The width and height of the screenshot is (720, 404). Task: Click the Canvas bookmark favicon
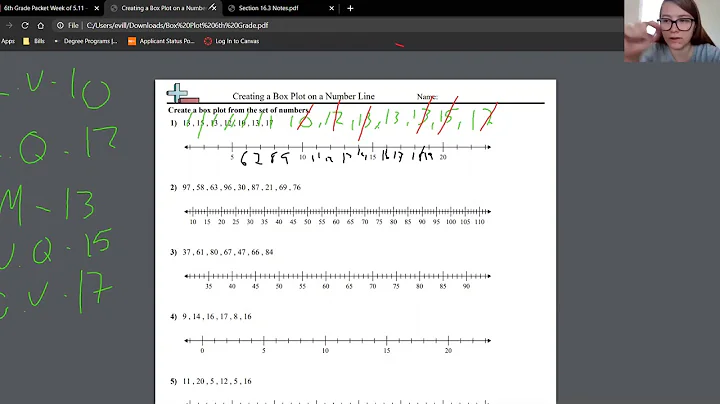208,41
